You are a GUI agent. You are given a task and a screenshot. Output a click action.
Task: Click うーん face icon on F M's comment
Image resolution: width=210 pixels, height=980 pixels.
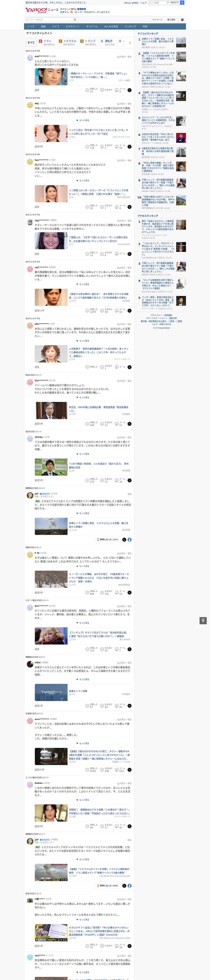[x=117, y=593]
